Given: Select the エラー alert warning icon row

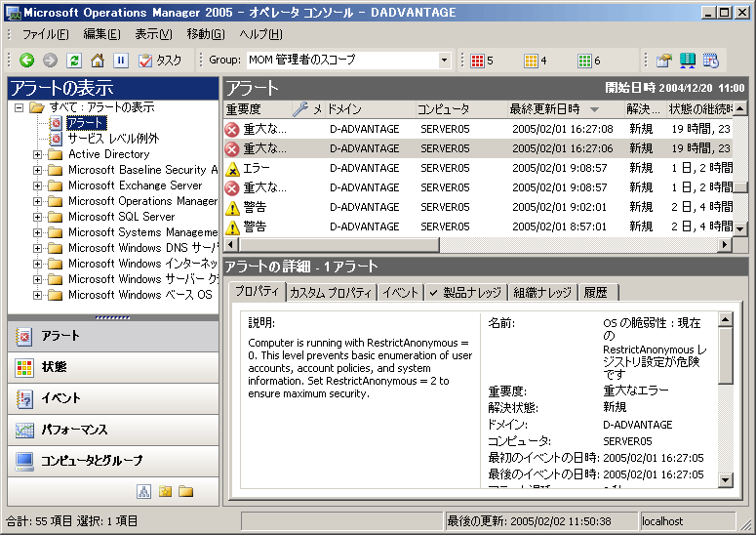Looking at the screenshot, I should [478, 168].
